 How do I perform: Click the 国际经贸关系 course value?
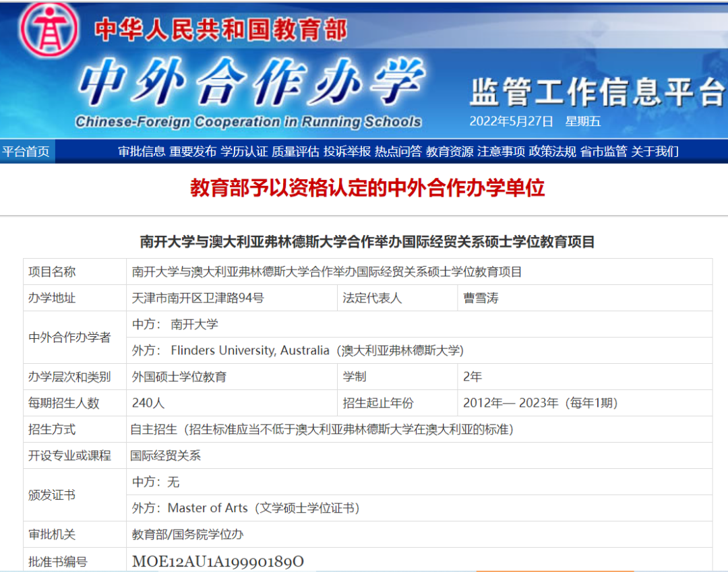point(165,455)
